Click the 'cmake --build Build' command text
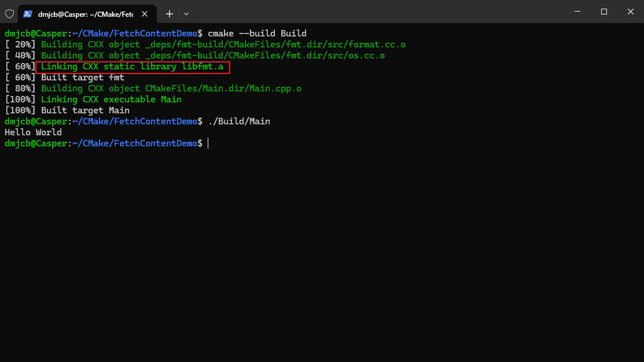This screenshot has height=362, width=644. (257, 33)
